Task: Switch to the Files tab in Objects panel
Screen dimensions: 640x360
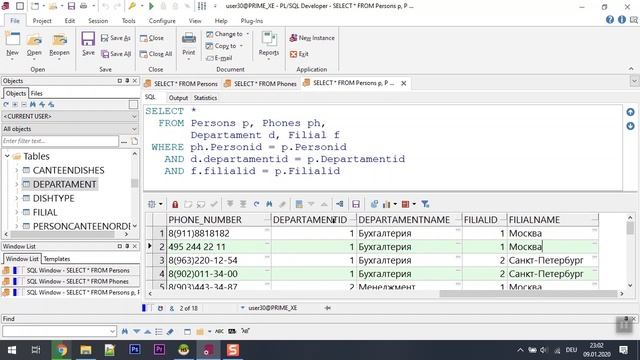Action: (x=36, y=93)
